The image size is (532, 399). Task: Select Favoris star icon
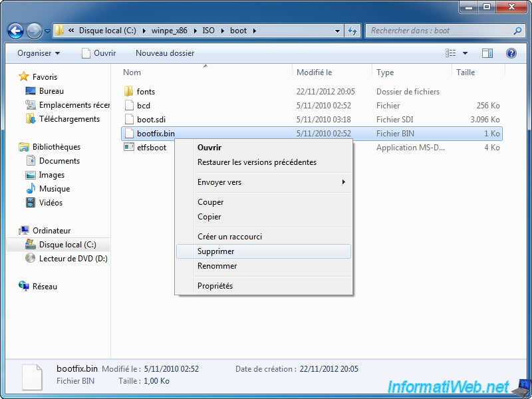tap(23, 76)
